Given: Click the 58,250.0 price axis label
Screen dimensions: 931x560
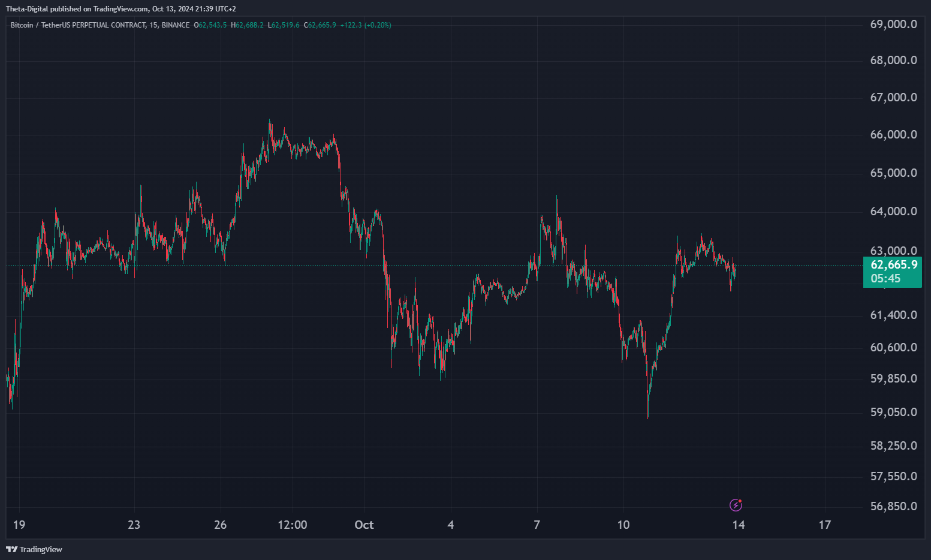Looking at the screenshot, I should 893,445.
